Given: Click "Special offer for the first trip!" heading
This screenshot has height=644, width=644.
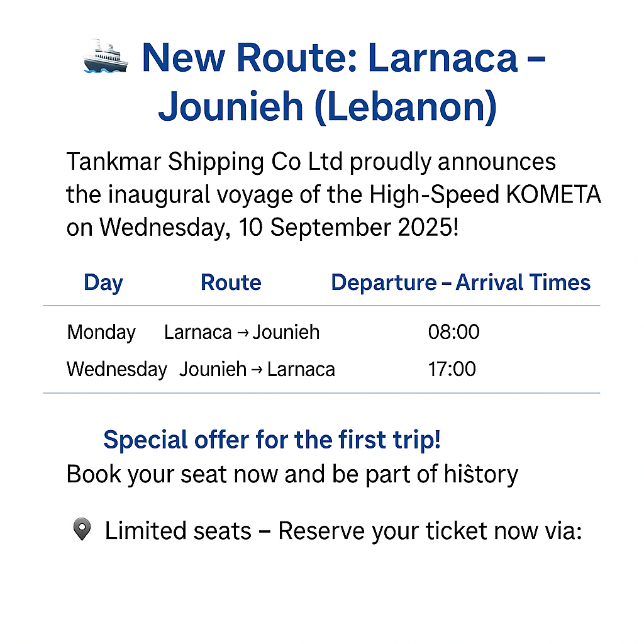Looking at the screenshot, I should (272, 440).
